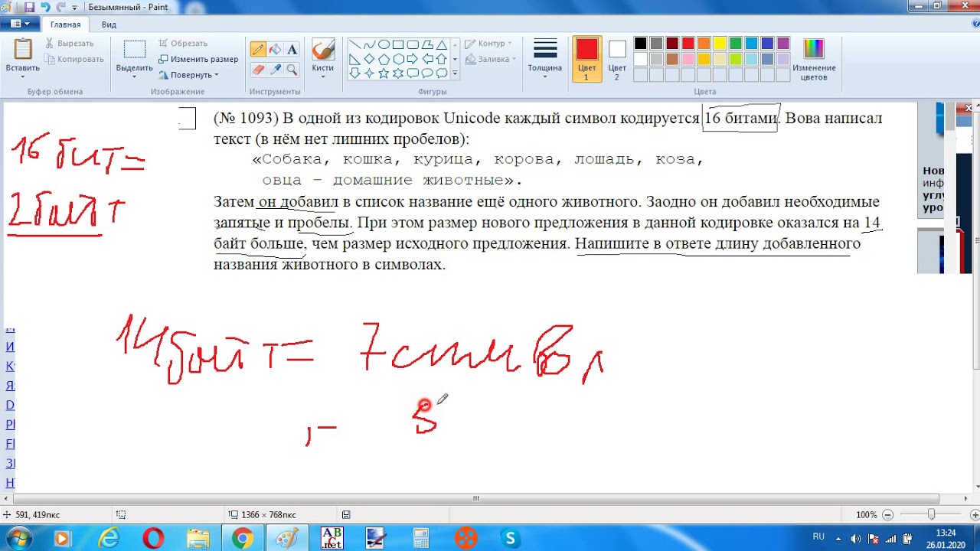Click the horizontal scrollbar of canvas
This screenshot has width=980, height=551.
[475, 498]
